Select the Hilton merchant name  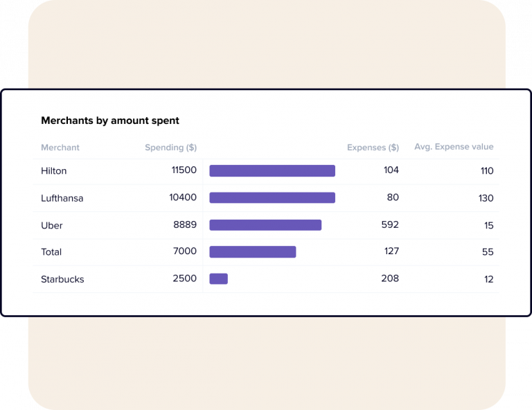[x=54, y=171]
